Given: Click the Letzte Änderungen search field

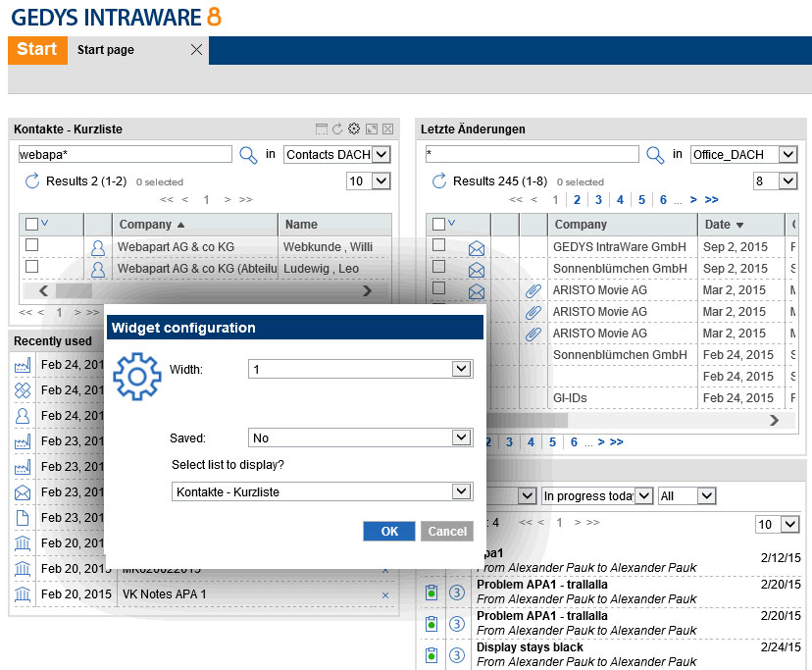Looking at the screenshot, I should click(533, 154).
